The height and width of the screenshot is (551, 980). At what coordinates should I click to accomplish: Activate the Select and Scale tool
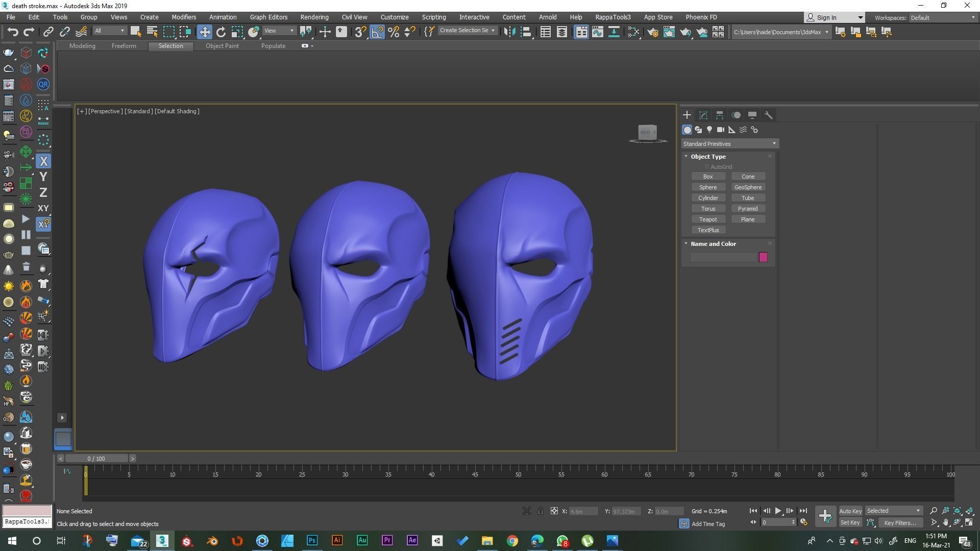pos(237,32)
